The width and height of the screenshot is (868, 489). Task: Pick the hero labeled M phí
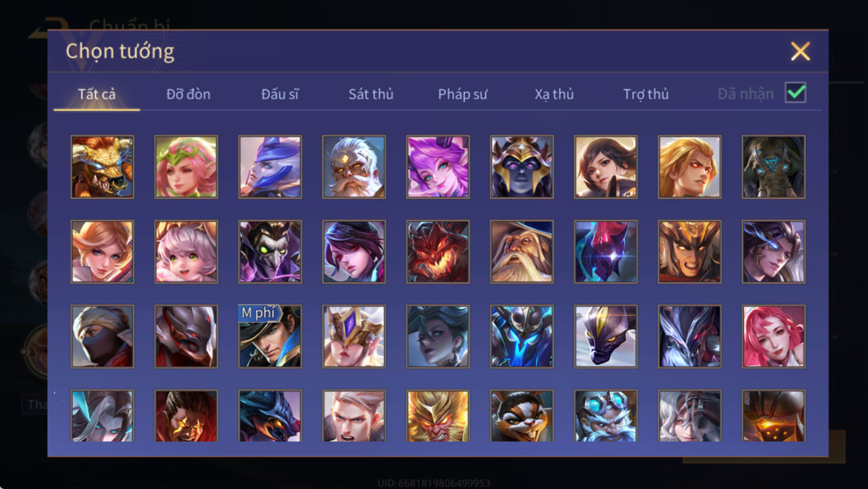(270, 336)
